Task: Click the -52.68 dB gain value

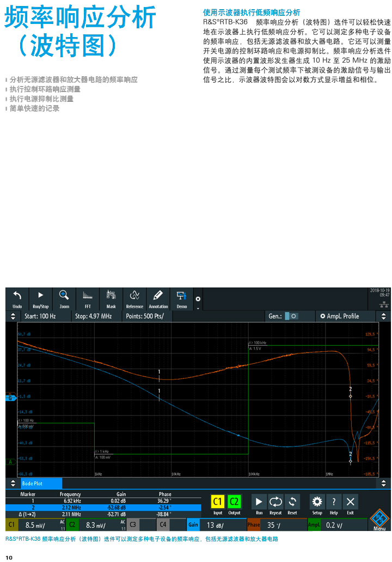Action: pos(117,508)
